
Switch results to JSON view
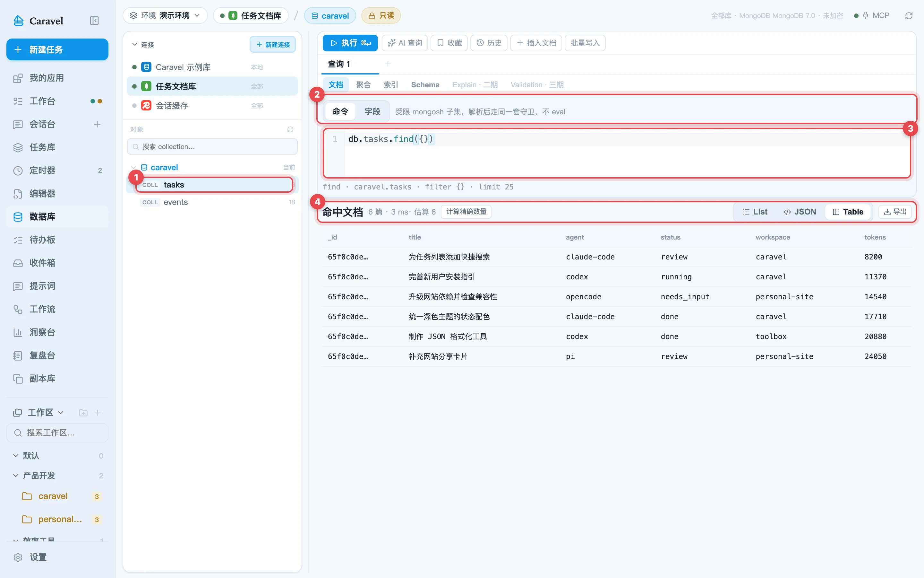click(x=800, y=212)
